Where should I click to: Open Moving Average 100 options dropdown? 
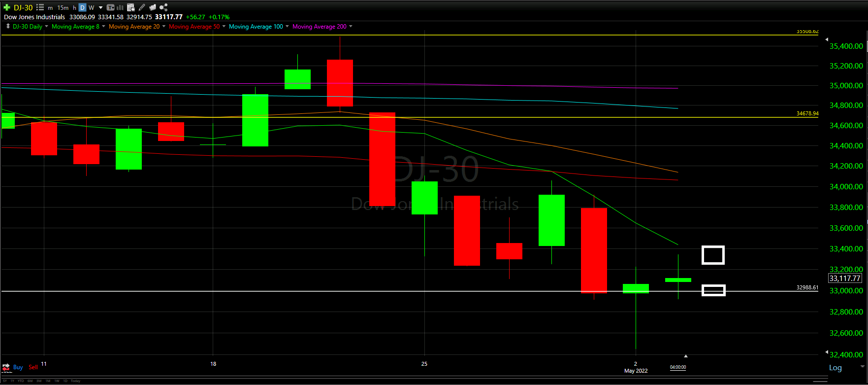click(x=287, y=26)
